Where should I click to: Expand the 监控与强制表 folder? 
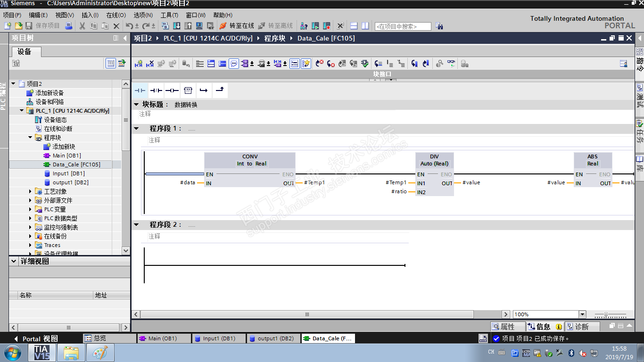31,227
